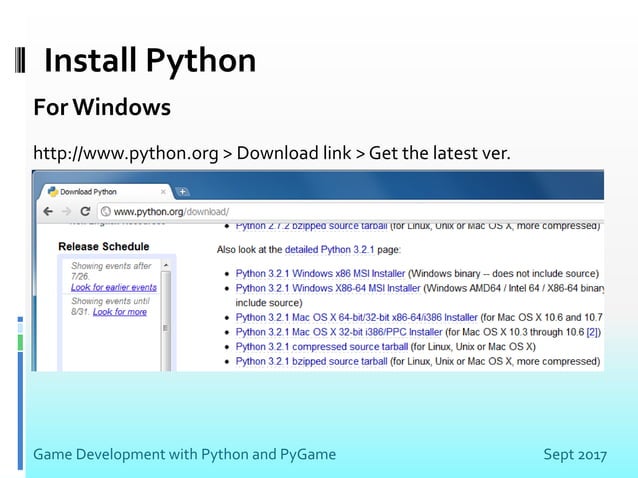Click the browser forward arrow
The width and height of the screenshot is (638, 478).
tap(66, 211)
